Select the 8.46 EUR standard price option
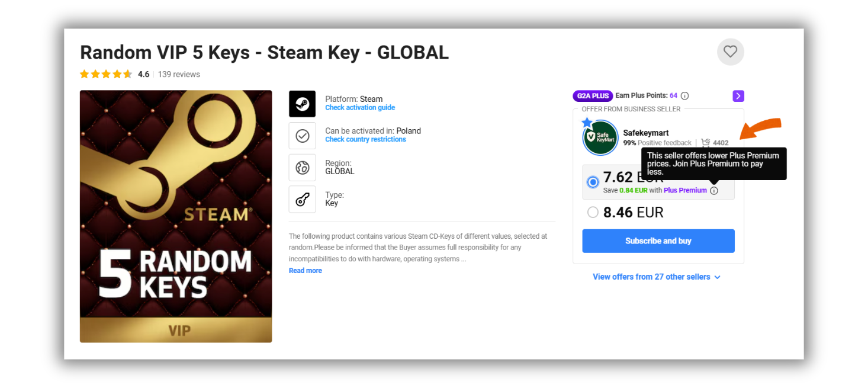This screenshot has height=388, width=868. tap(593, 212)
